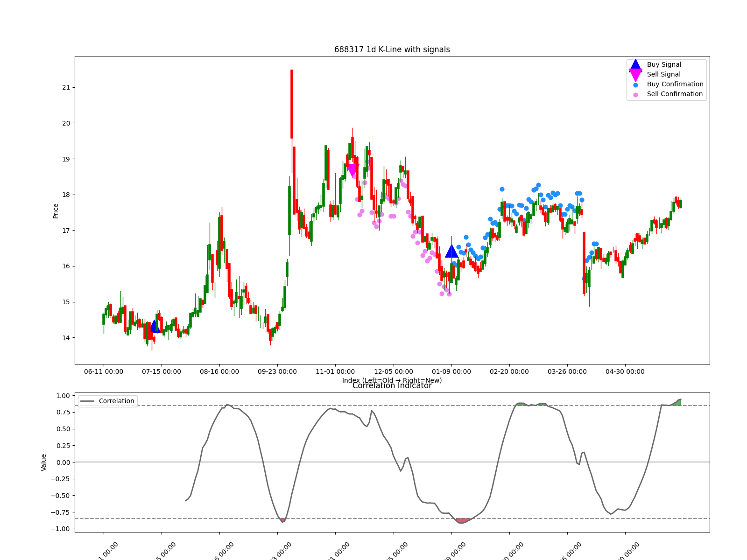Click the correlation tick label 0.25
Viewport: 747px width, 560px height.
tap(63, 446)
